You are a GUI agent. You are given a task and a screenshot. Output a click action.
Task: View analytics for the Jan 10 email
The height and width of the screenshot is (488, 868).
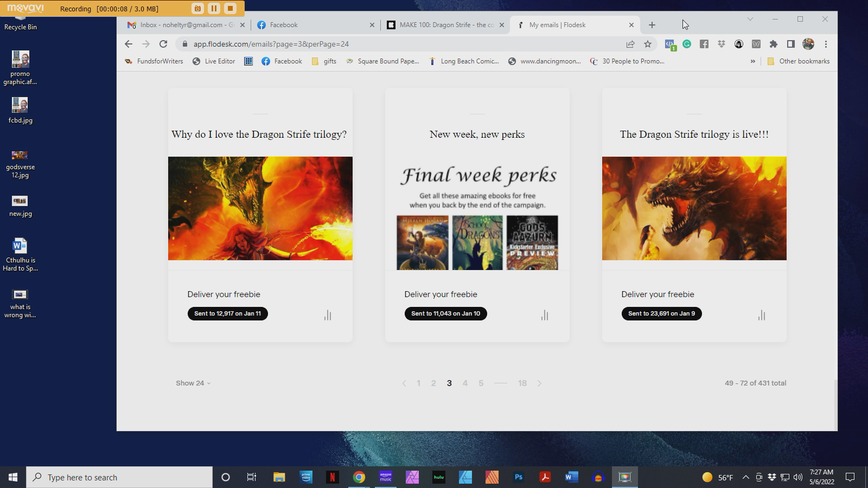[x=545, y=315]
